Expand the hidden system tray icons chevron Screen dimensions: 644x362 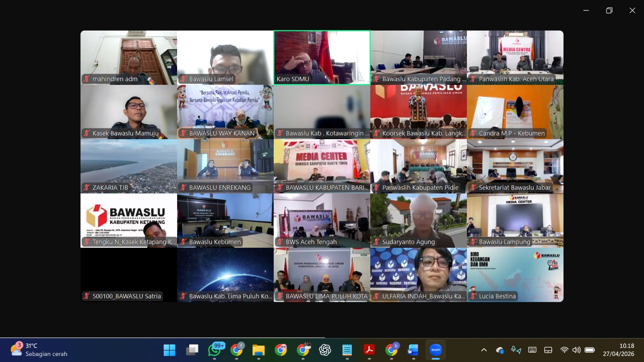click(x=484, y=350)
